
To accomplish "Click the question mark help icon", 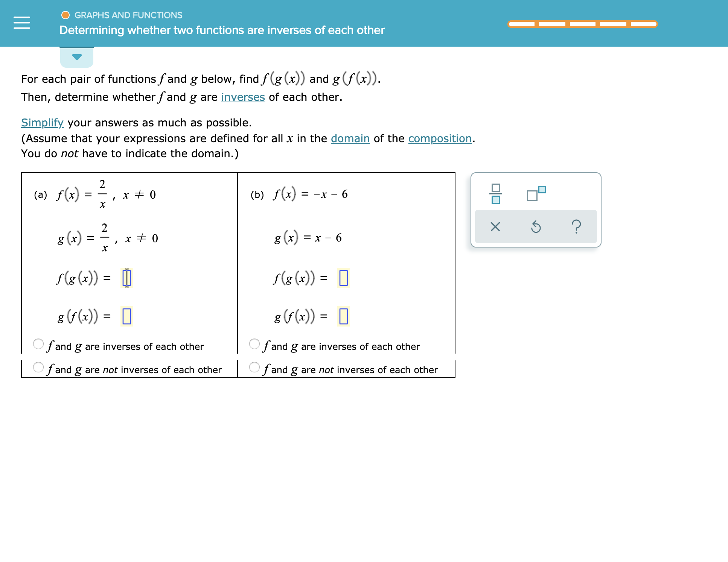I will (x=577, y=226).
